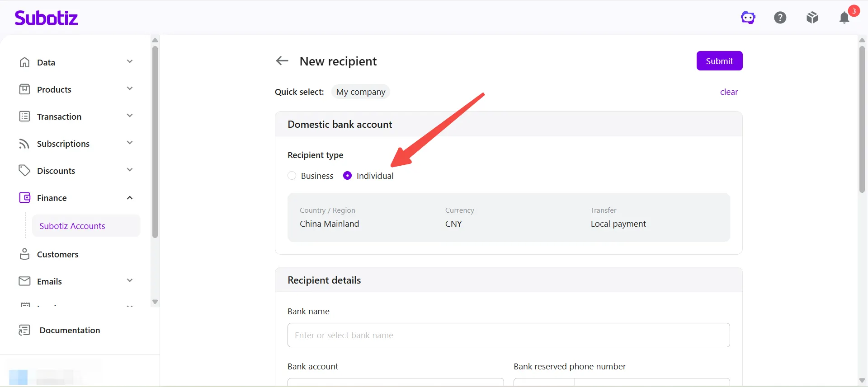The width and height of the screenshot is (868, 387).
Task: Click the Emails envelope icon
Action: tap(24, 281)
